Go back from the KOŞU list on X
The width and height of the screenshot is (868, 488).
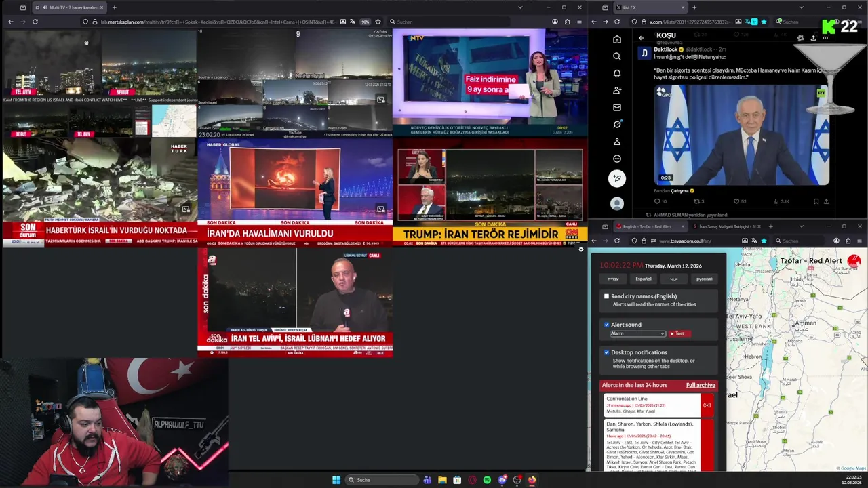tap(641, 38)
